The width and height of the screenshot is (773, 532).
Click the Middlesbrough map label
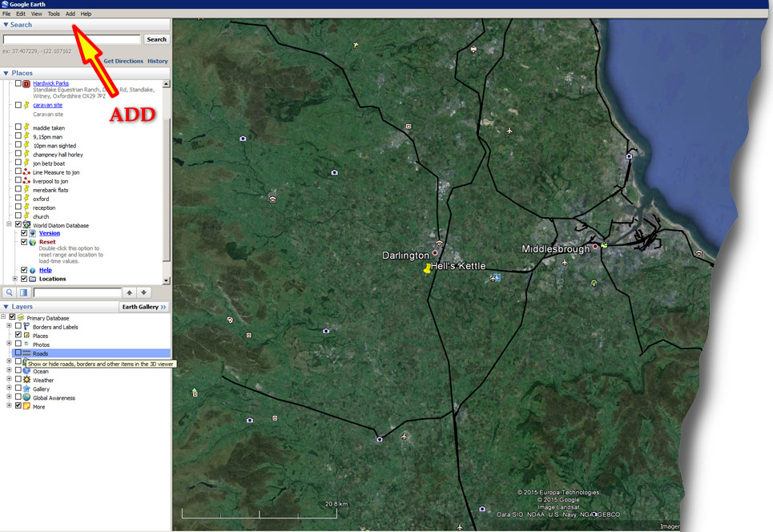tap(556, 249)
